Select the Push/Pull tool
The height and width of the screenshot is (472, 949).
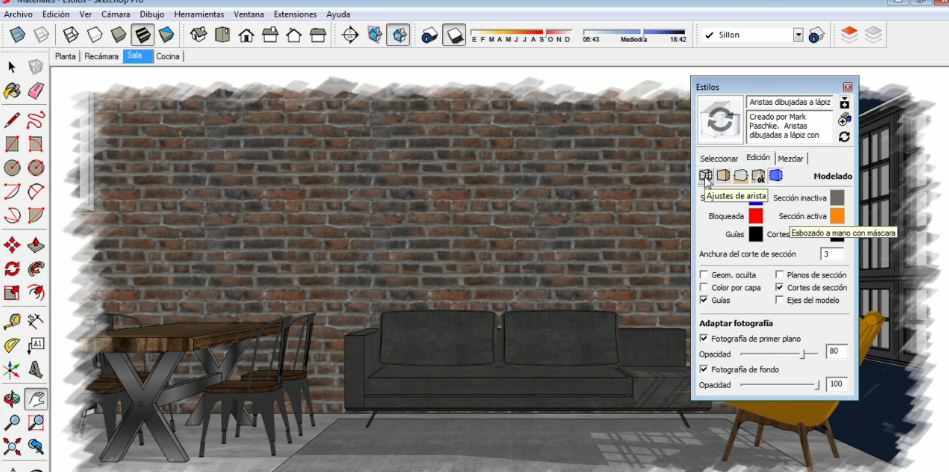coord(36,244)
